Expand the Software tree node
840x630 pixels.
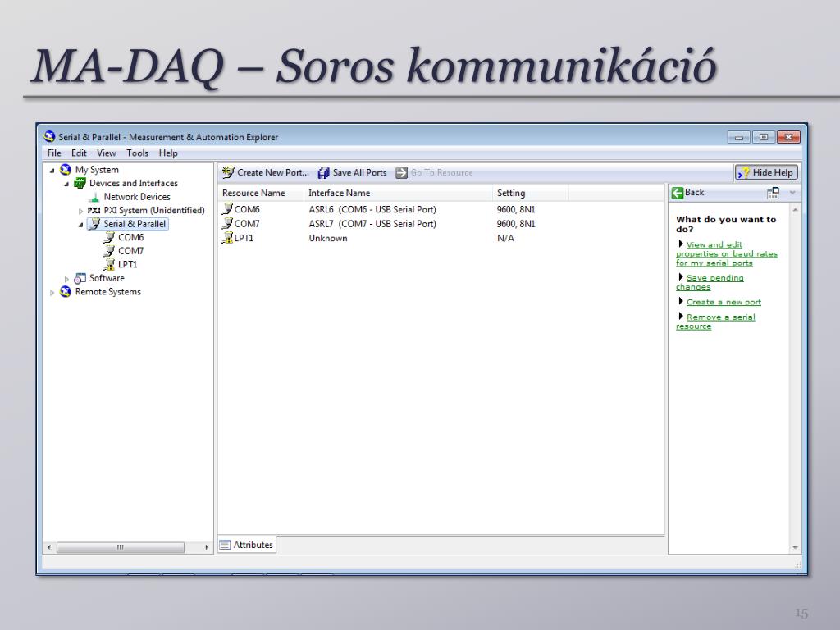point(66,279)
